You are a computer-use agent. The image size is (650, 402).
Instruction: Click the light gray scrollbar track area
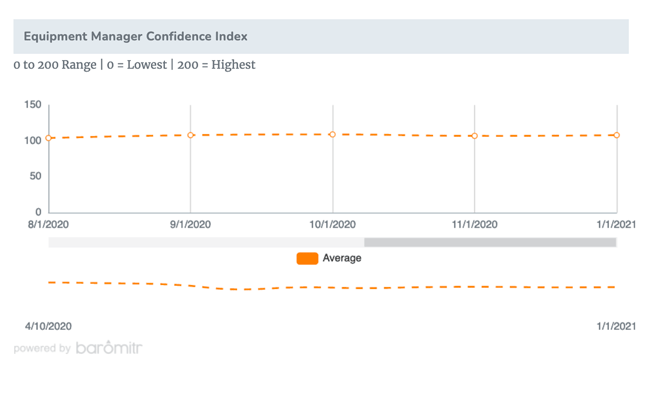[205, 242]
